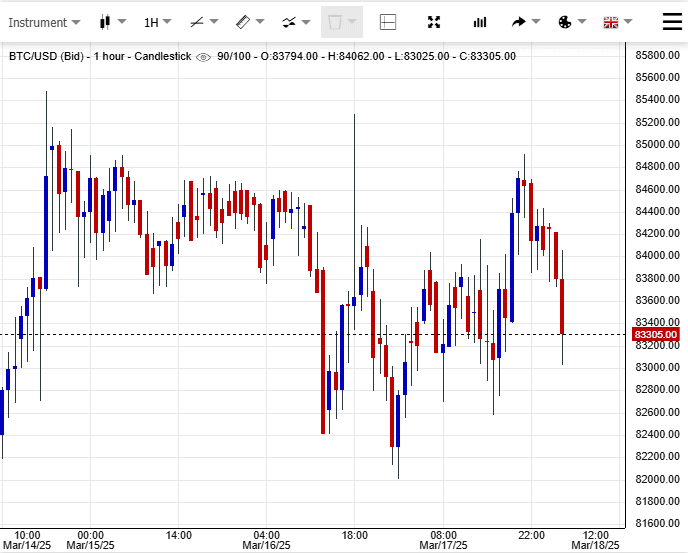Toggle the crosshair grid layout icon
Screen dimensions: 688x553
388,22
